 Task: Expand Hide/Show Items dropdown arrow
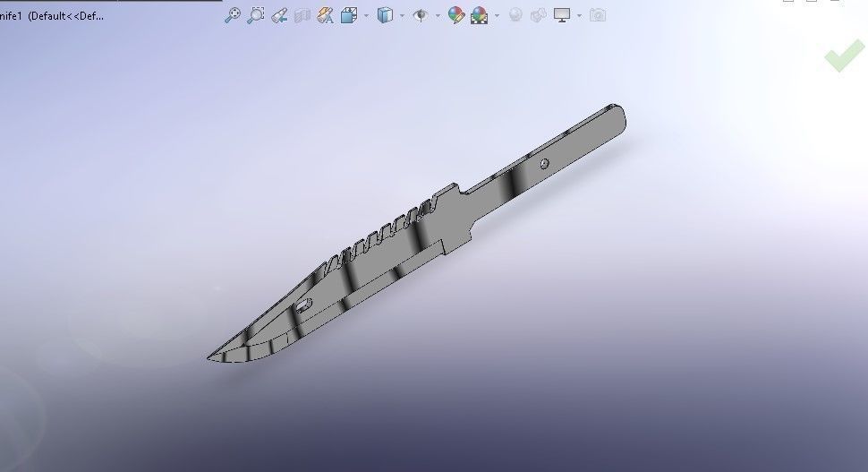tap(438, 15)
